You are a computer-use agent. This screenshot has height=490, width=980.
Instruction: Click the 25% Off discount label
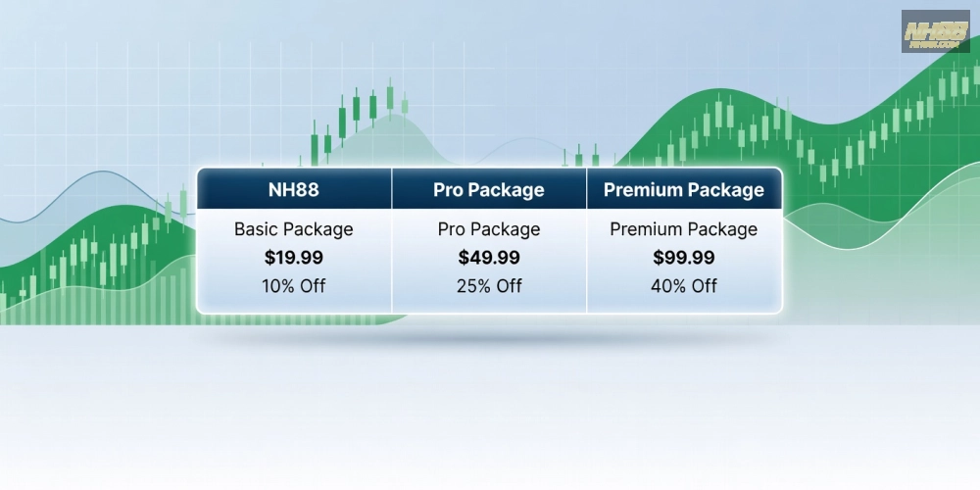click(x=488, y=286)
